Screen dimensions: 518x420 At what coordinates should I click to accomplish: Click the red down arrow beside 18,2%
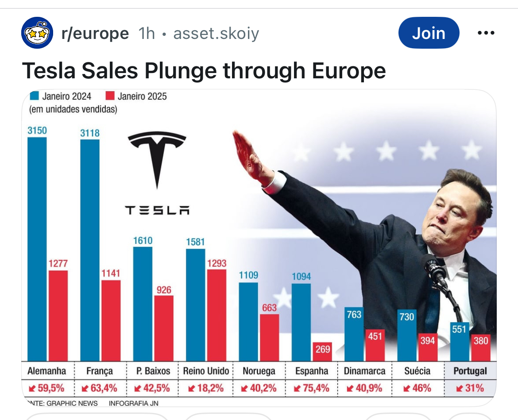click(191, 389)
